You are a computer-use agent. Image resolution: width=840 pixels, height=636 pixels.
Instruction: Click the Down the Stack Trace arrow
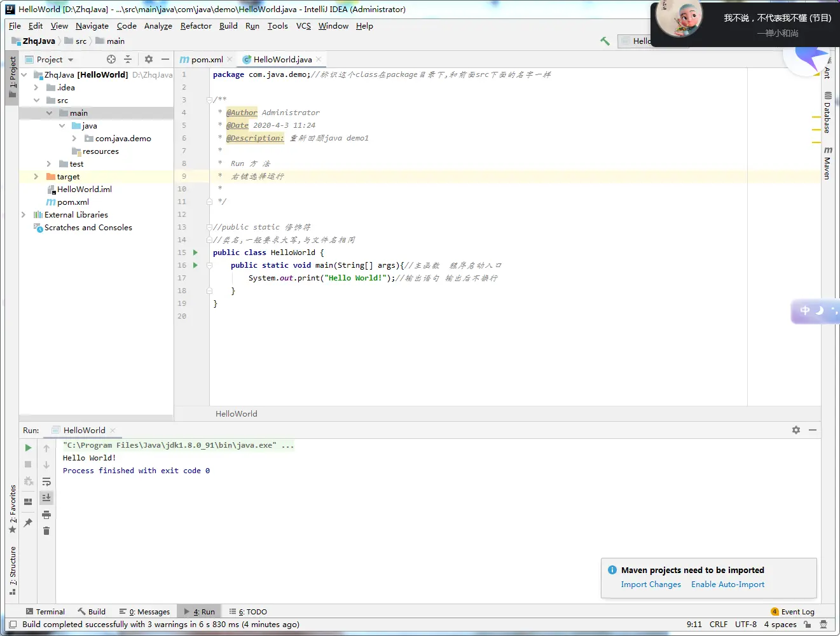click(46, 464)
